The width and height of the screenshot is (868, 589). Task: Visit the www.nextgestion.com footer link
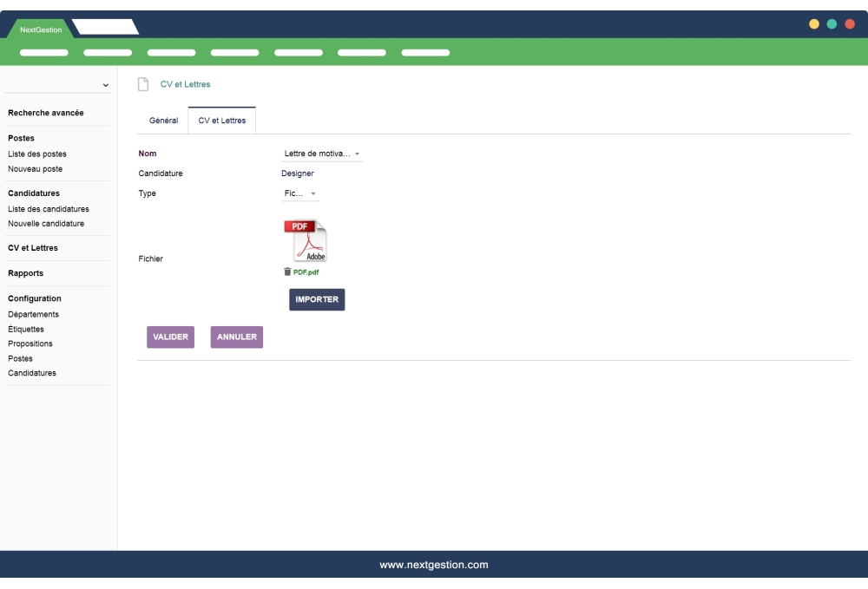433,564
